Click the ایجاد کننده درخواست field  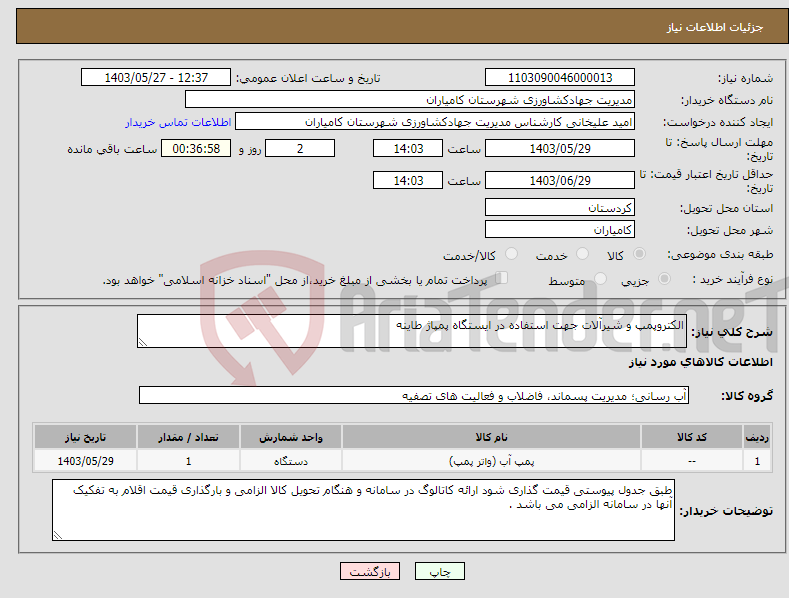click(x=435, y=122)
